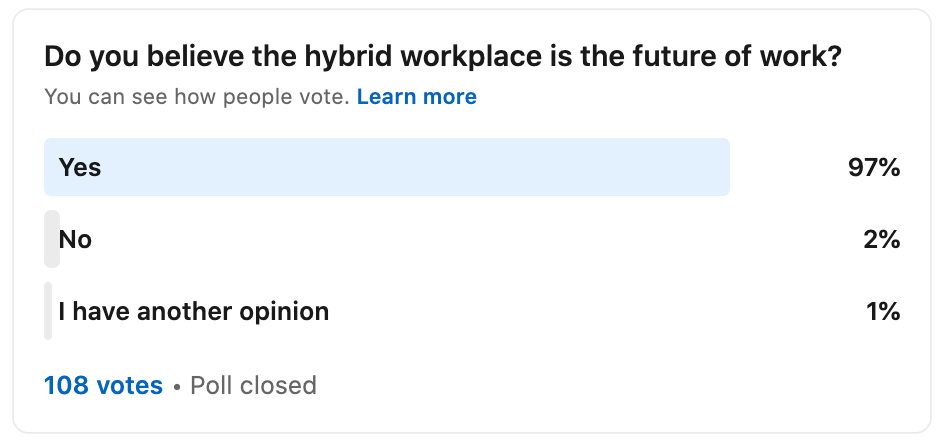The width and height of the screenshot is (948, 442).
Task: Click empty space right of Yes bar
Action: coord(785,167)
